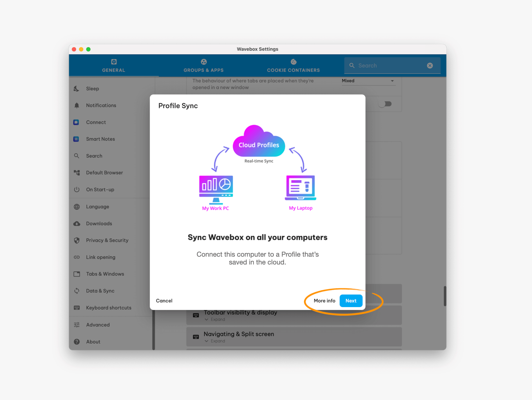Toggle the switch below the Mixed dropdown

point(385,104)
